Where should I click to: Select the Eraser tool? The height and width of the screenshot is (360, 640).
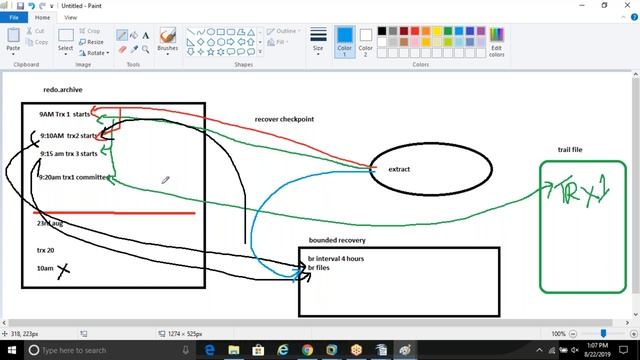tap(122, 49)
